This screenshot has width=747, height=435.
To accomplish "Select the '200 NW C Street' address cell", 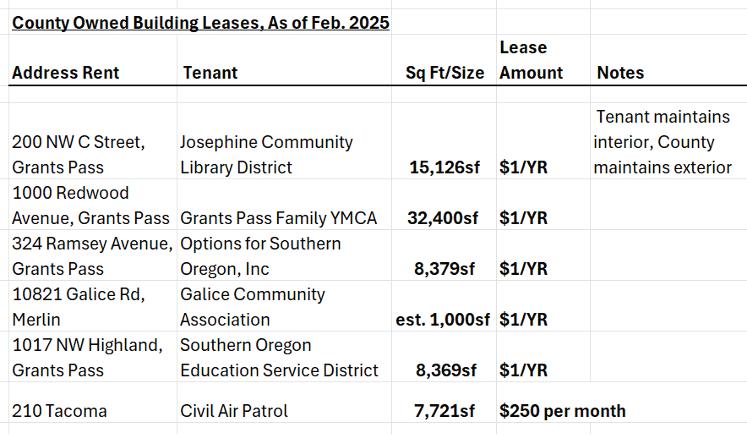I will [x=78, y=155].
